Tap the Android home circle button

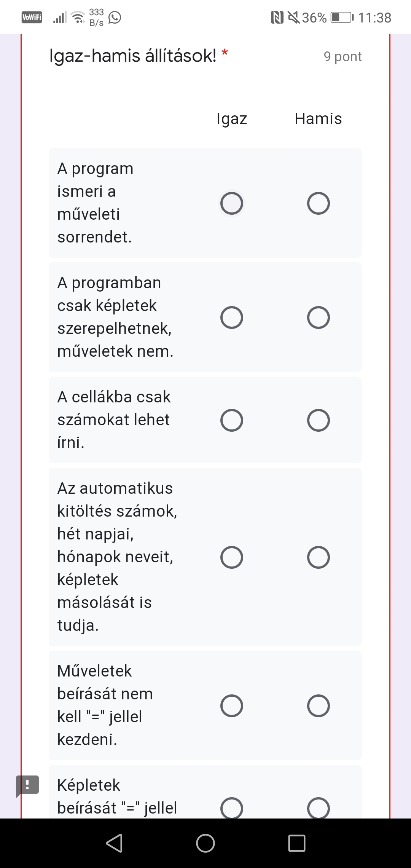tap(205, 843)
